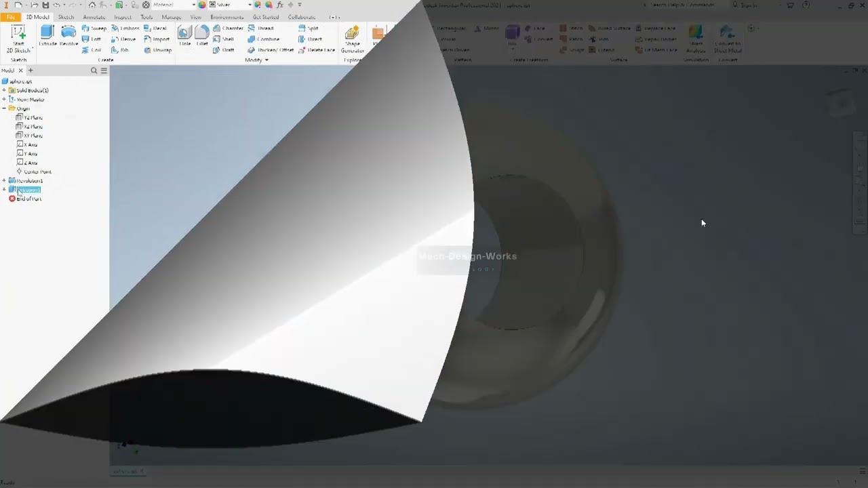Select the Direct edit tool
The height and width of the screenshot is (488, 868).
310,39
